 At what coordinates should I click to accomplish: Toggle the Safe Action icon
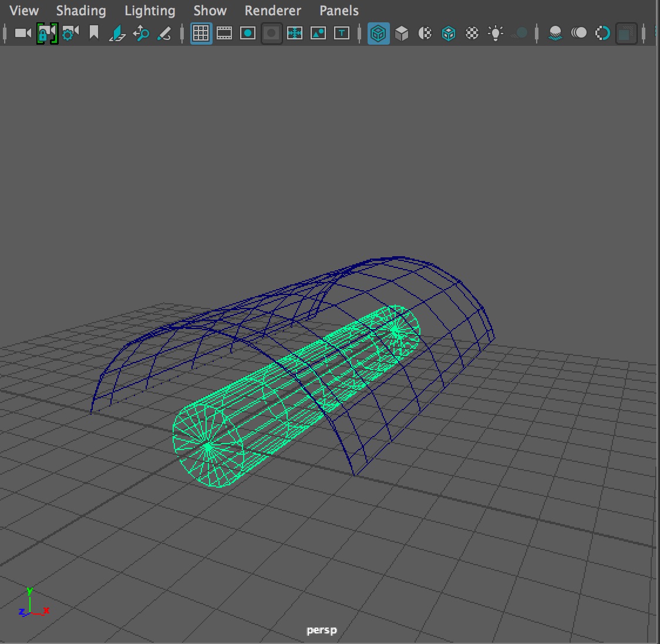[x=318, y=33]
